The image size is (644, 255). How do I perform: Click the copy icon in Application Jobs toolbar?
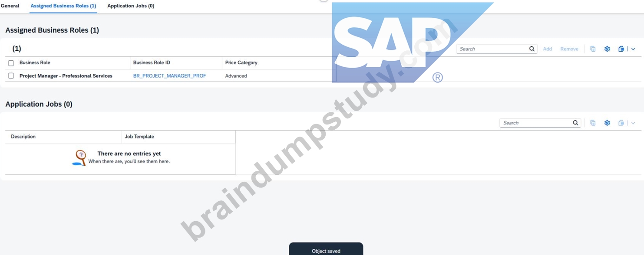click(593, 123)
